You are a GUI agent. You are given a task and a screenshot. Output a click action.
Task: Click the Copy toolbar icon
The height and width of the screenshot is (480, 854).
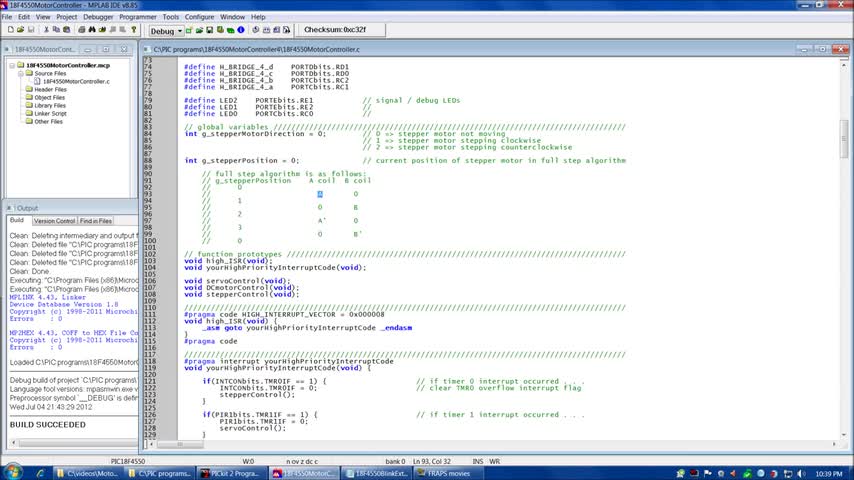point(56,30)
